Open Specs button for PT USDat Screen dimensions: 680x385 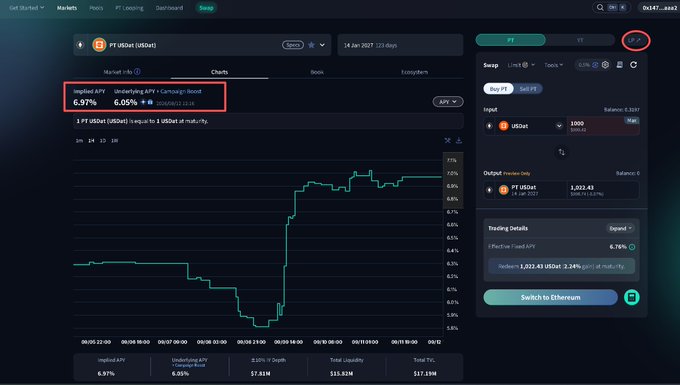click(293, 45)
